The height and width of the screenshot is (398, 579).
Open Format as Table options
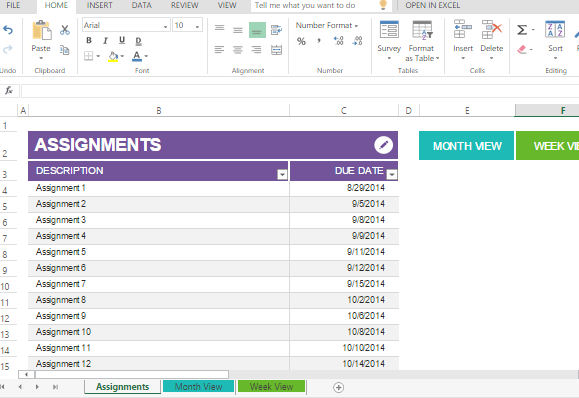[422, 41]
